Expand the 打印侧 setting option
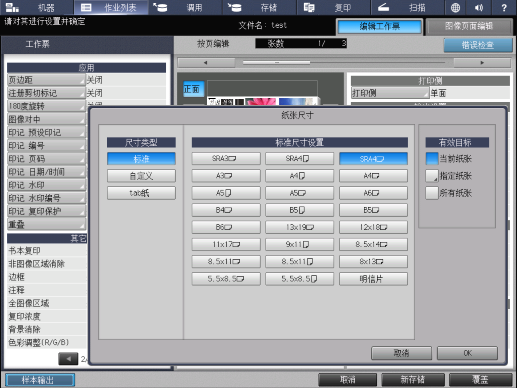The height and width of the screenshot is (388, 517). (390, 93)
